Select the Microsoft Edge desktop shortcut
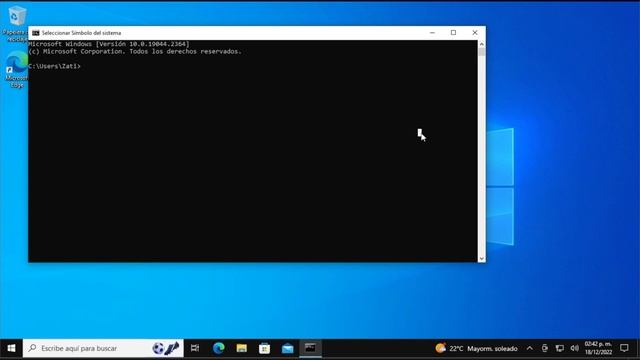Viewport: 640px width, 360px height. click(x=16, y=69)
